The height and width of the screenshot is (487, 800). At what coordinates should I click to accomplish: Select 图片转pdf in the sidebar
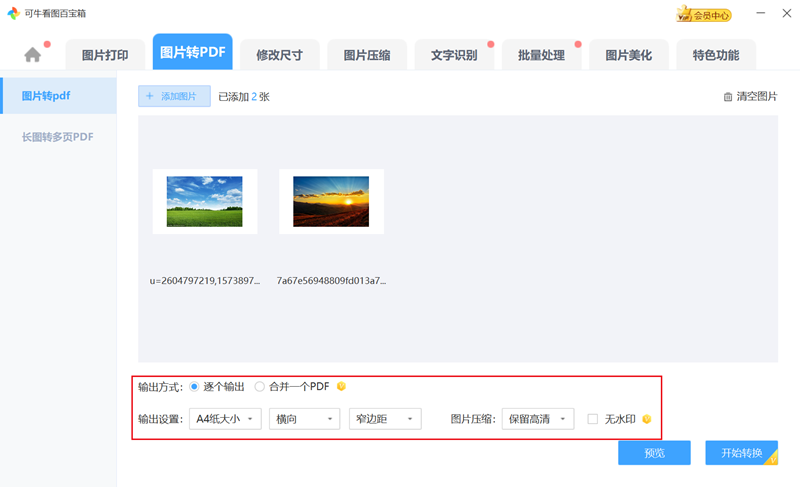point(59,96)
